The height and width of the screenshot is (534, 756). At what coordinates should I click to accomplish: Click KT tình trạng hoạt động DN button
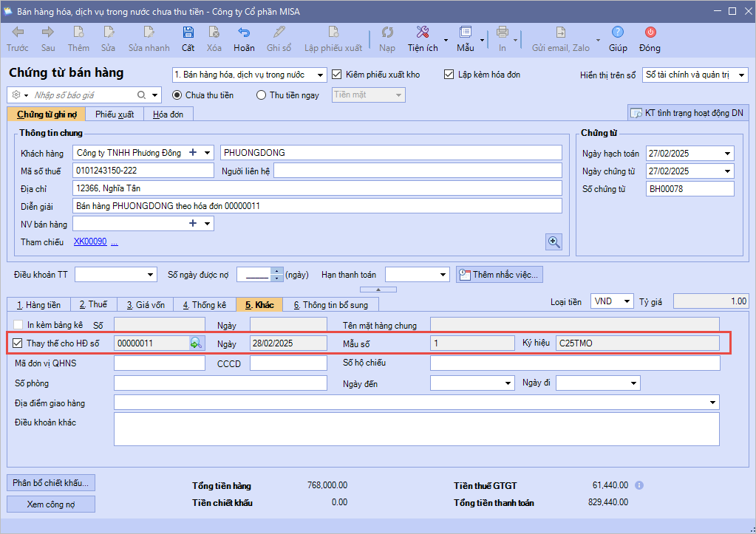coord(687,113)
